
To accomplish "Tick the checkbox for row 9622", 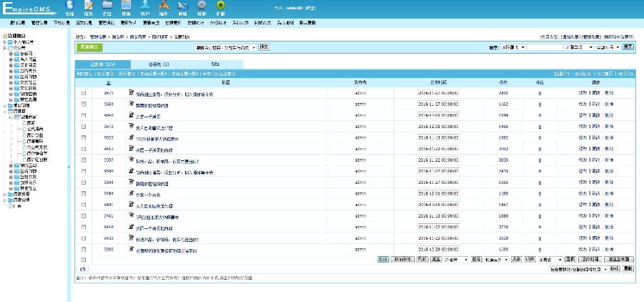I will 84,137.
